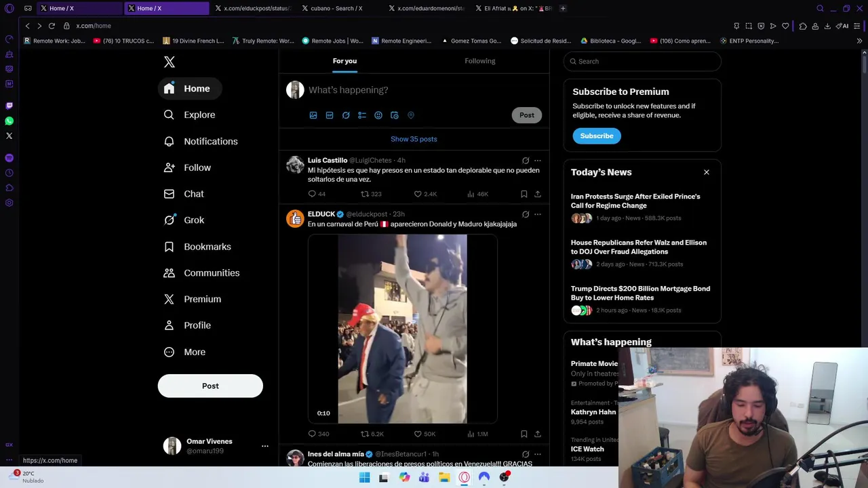Image resolution: width=868 pixels, height=488 pixels.
Task: Click the Grok enhance icon in composer
Action: [346, 115]
